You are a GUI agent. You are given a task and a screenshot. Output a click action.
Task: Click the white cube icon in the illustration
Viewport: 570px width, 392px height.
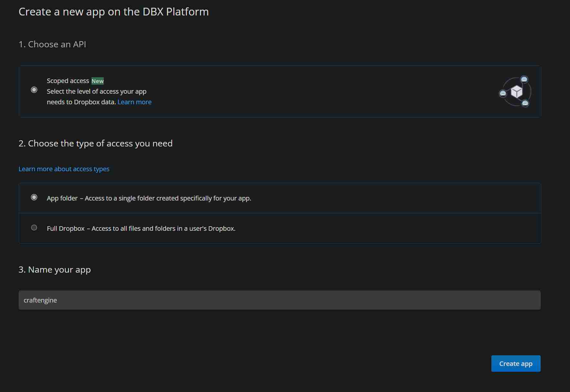[x=517, y=92]
